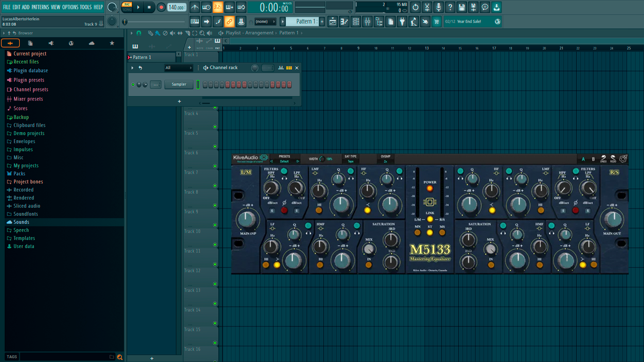This screenshot has width=644, height=362.
Task: Click the help question mark icon
Action: click(x=450, y=7)
